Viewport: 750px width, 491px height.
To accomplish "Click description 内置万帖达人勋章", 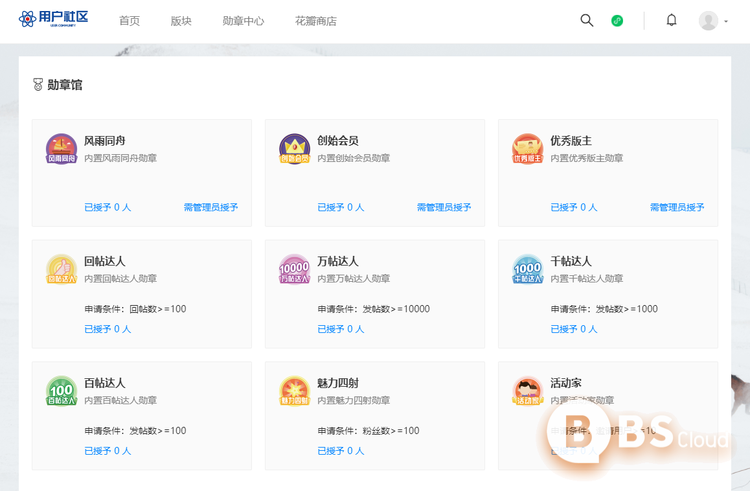I will [353, 278].
